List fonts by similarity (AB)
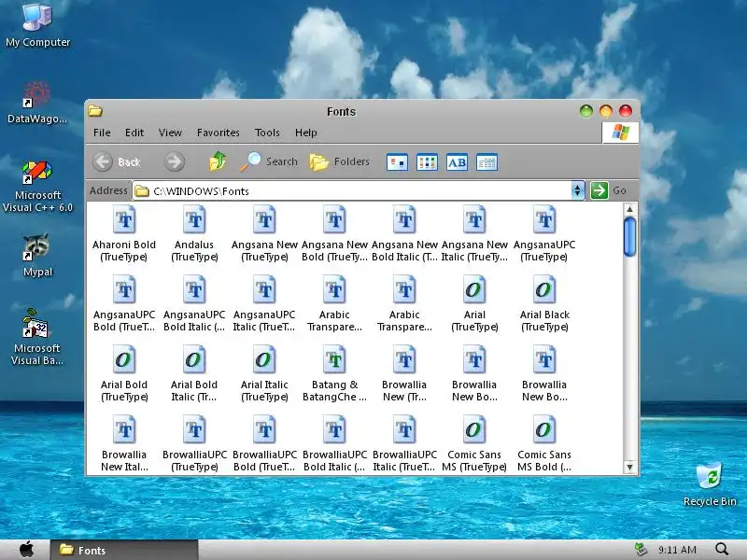The height and width of the screenshot is (560, 747). 457,162
